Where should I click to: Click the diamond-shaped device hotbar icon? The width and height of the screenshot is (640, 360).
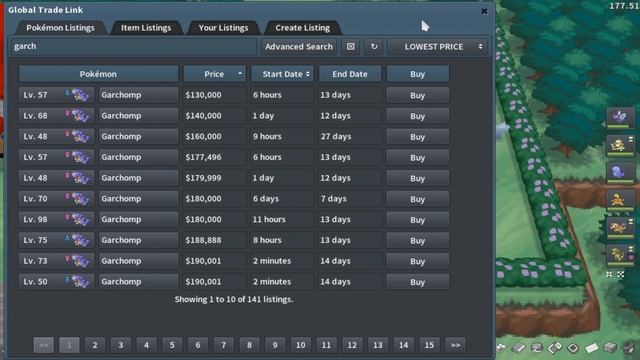(x=573, y=348)
